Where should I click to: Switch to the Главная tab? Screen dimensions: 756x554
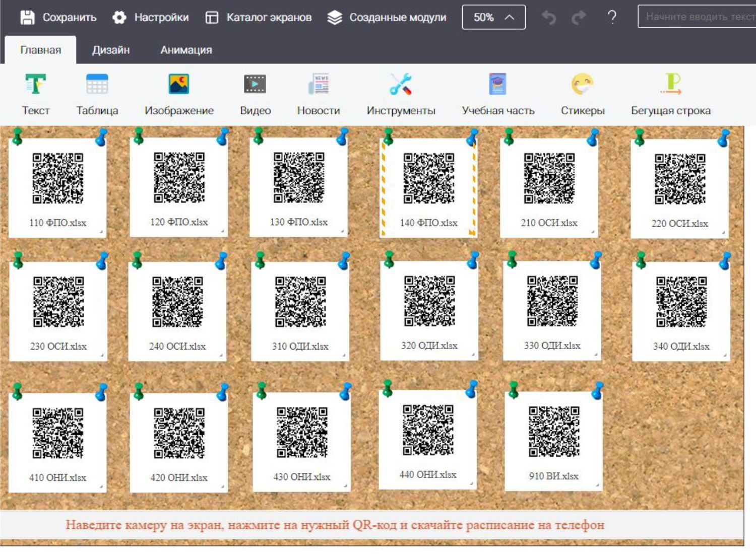[40, 50]
